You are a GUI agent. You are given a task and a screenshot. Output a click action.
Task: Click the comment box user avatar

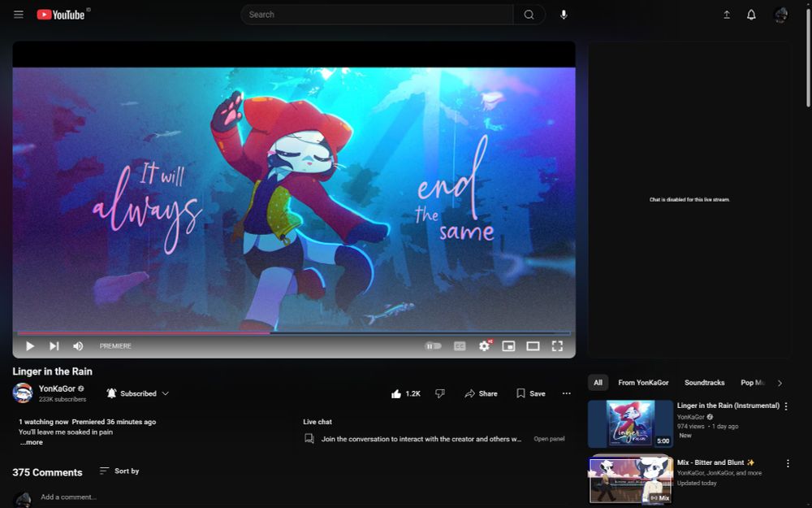pyautogui.click(x=23, y=500)
